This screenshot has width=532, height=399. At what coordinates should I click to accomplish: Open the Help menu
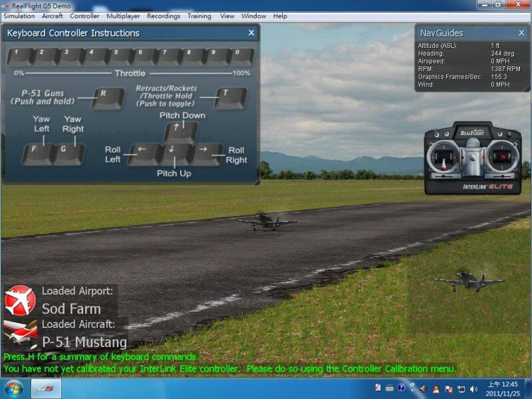tap(280, 16)
